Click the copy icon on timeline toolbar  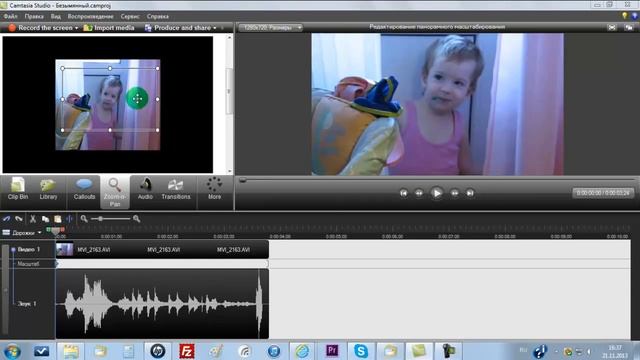pyautogui.click(x=45, y=219)
